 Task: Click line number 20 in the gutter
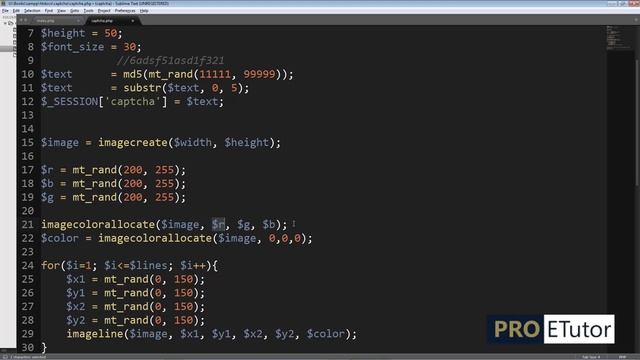pos(28,211)
